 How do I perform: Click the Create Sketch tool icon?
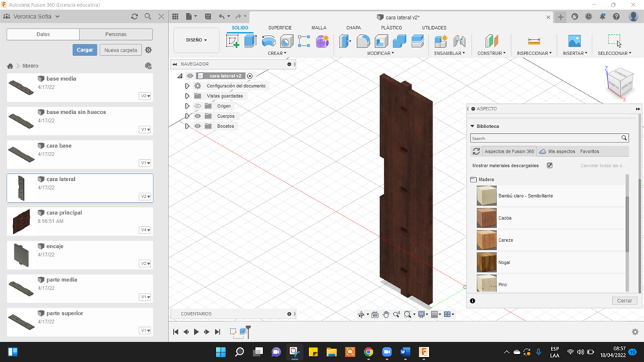233,41
